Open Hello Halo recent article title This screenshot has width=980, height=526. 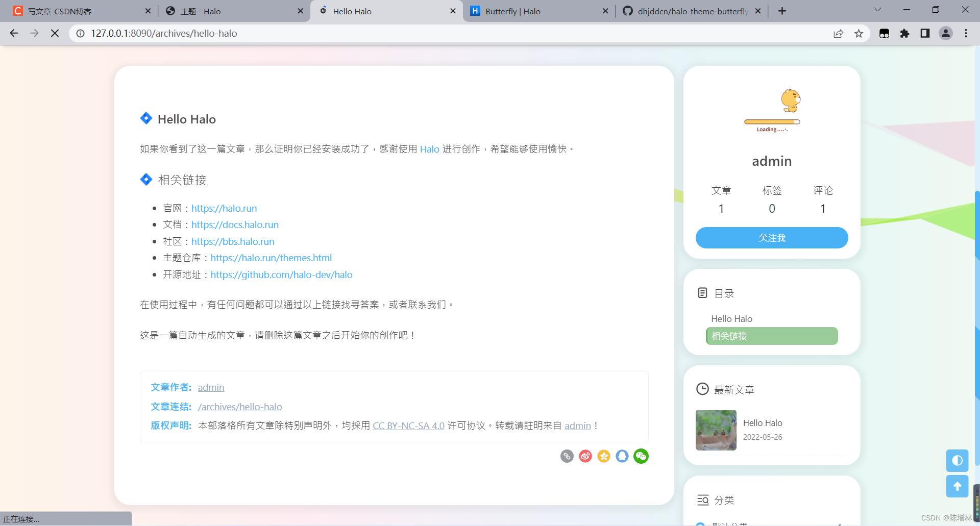[763, 423]
